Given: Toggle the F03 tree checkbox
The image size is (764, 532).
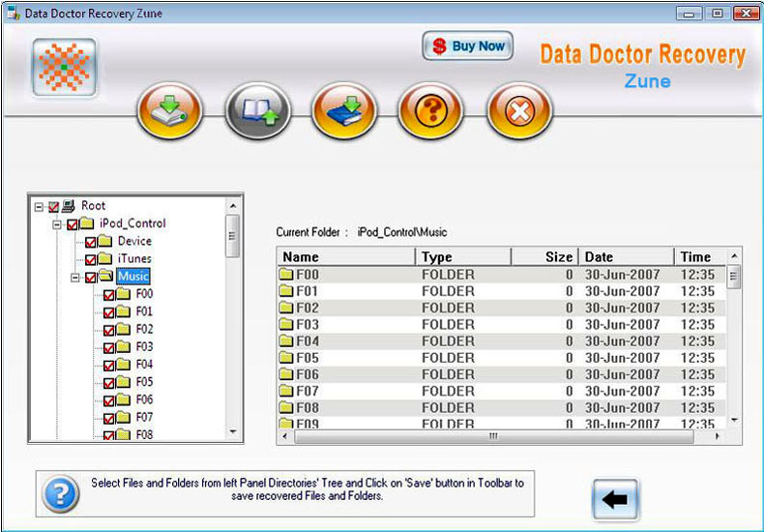Looking at the screenshot, I should (108, 348).
